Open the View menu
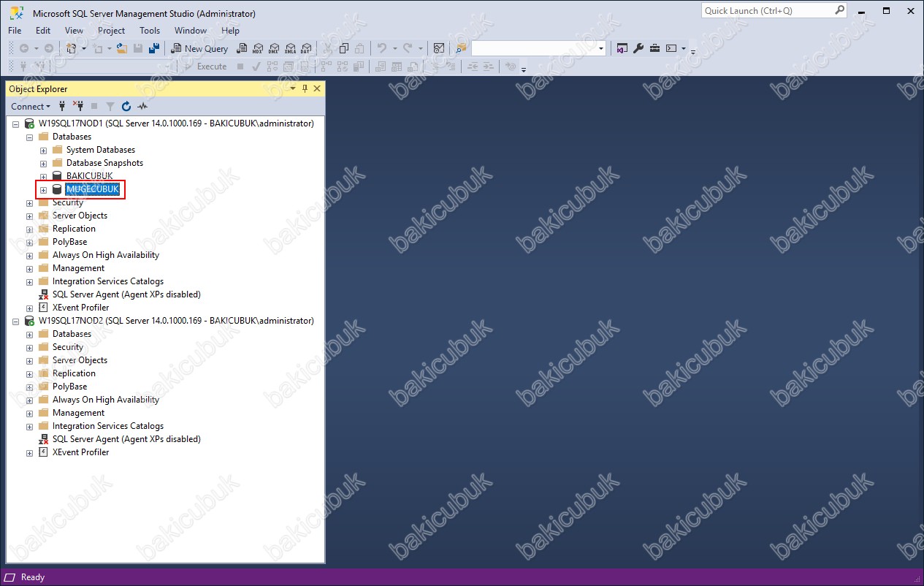924x586 pixels. (x=74, y=31)
